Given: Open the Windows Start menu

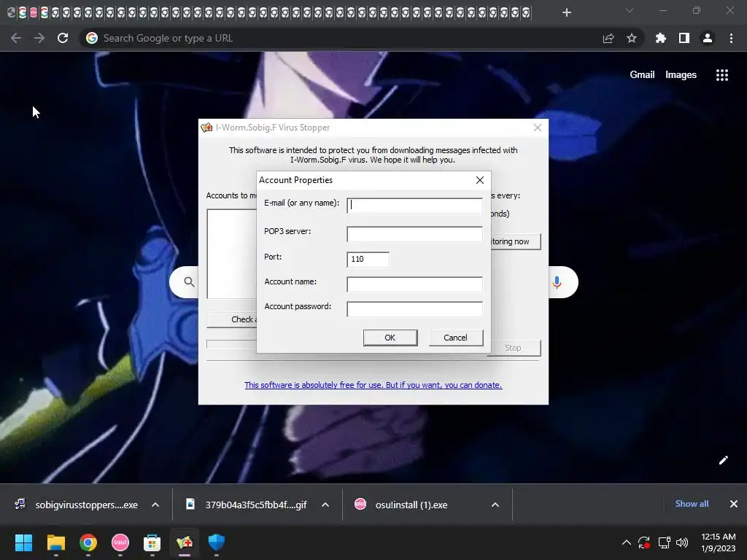Looking at the screenshot, I should coord(23,542).
